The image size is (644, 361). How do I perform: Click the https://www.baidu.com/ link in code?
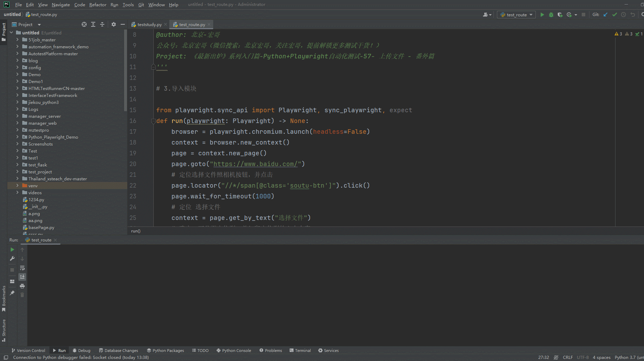coord(256,164)
